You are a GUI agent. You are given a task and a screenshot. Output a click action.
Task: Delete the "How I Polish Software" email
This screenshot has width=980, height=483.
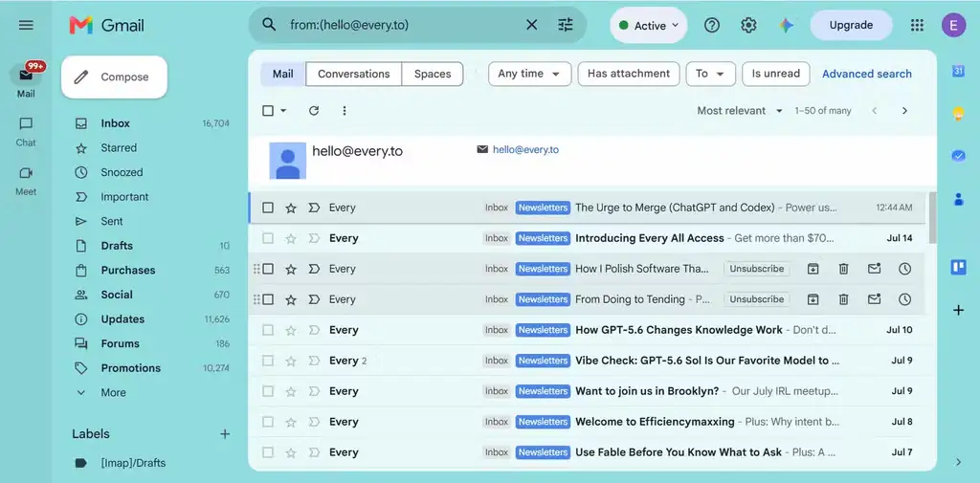(843, 269)
